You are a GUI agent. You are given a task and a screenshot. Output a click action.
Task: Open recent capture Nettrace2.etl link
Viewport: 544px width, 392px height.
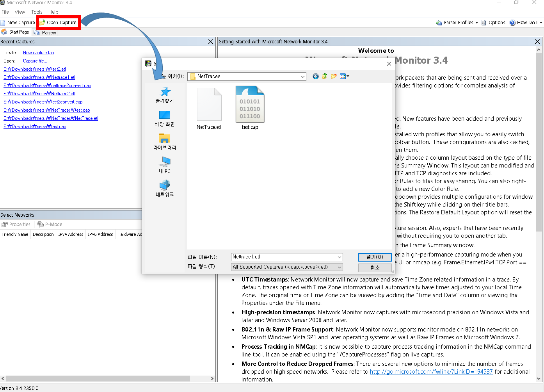(39, 94)
